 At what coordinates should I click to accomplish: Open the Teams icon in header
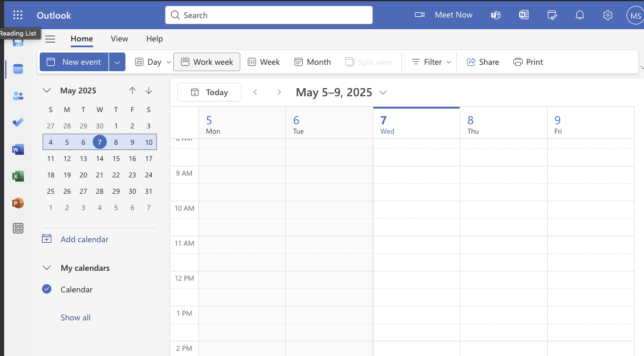pos(496,15)
